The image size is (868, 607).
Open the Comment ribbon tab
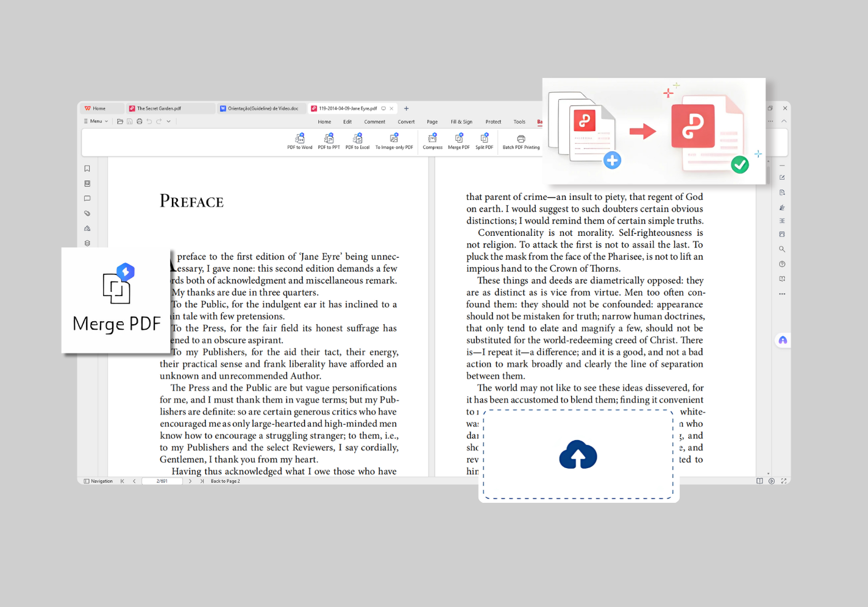click(375, 122)
